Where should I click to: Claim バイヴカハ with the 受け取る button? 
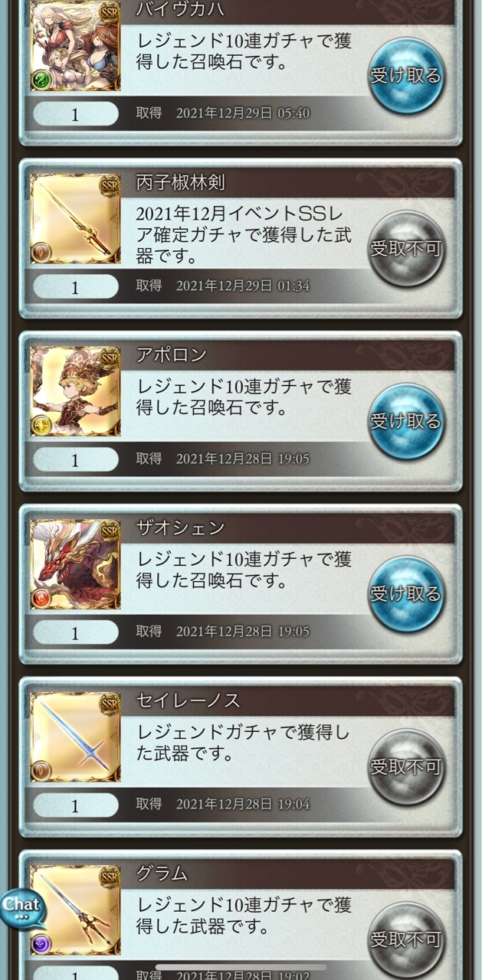(406, 76)
